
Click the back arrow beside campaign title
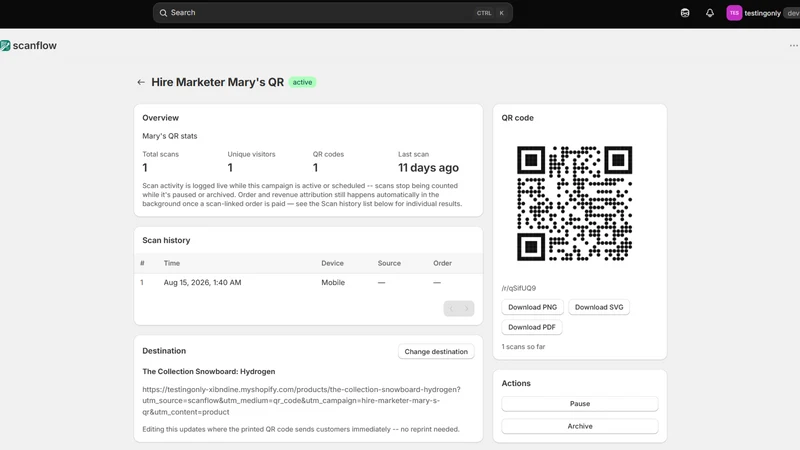coord(141,82)
